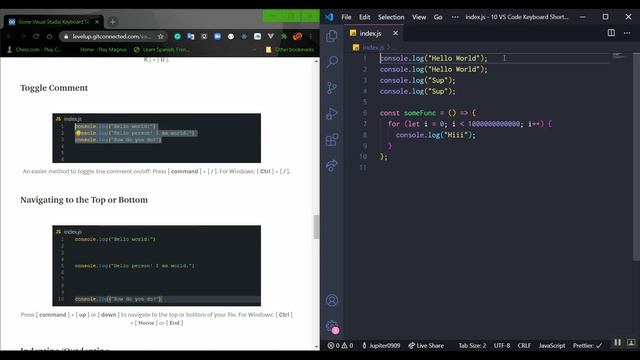Click the Toggle Comment heading

[54, 88]
